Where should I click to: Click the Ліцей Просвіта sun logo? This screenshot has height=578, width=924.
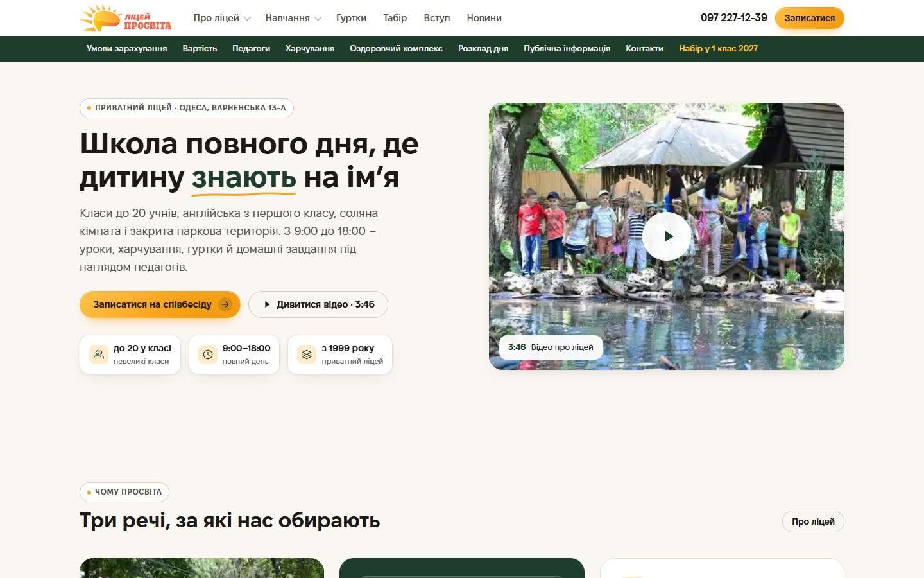(x=126, y=18)
